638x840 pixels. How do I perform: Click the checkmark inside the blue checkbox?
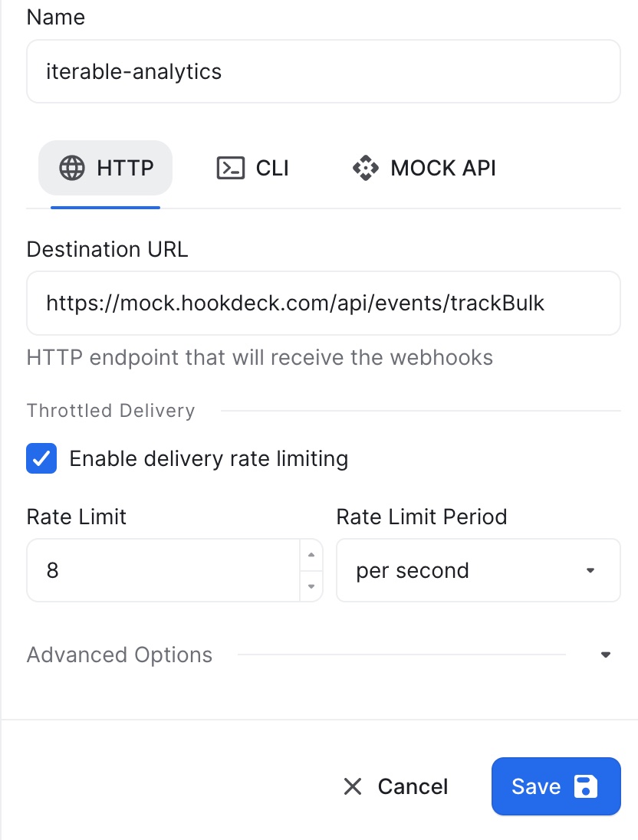coord(41,458)
